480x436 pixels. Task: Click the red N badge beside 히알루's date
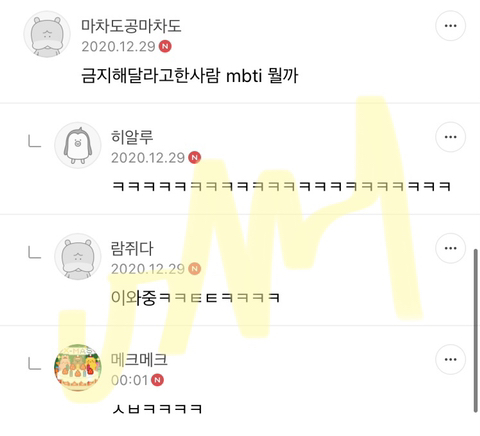pos(195,157)
